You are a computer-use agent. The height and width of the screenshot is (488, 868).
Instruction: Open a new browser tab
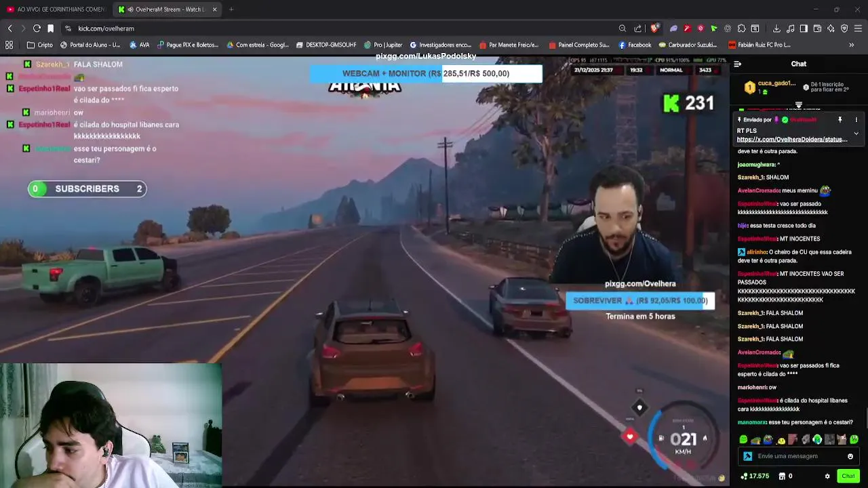tap(231, 9)
